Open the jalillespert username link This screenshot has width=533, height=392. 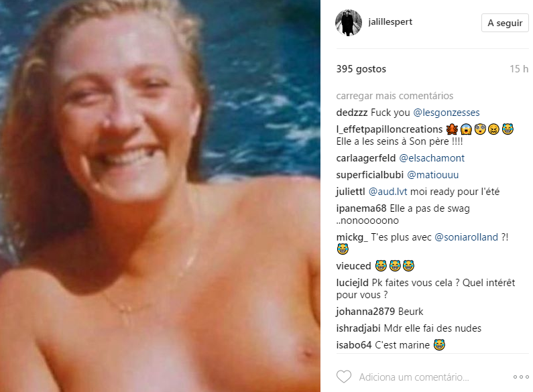(x=390, y=22)
